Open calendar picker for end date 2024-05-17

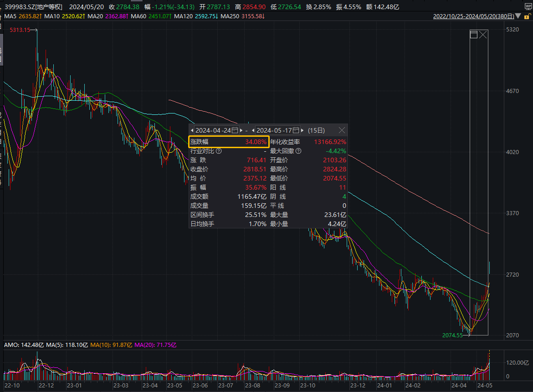296,130
